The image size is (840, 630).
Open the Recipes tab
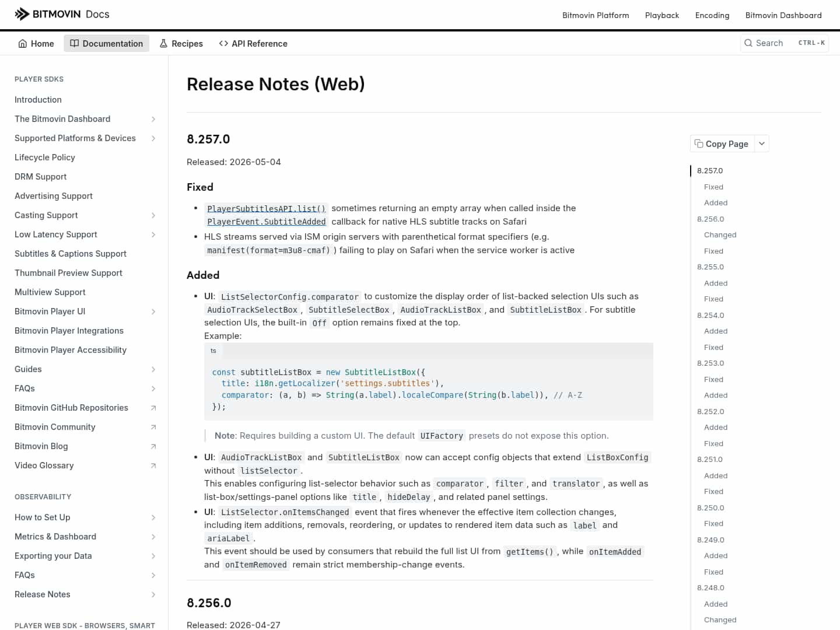[181, 43]
